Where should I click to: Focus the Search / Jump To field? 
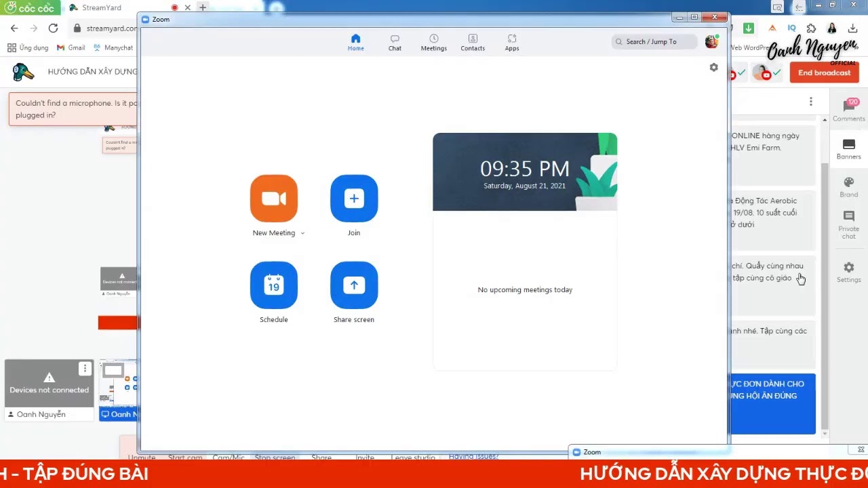pos(654,41)
